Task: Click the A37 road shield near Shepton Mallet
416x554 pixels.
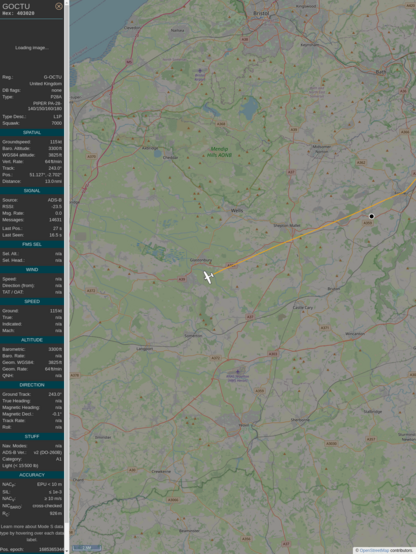Action: (291, 172)
